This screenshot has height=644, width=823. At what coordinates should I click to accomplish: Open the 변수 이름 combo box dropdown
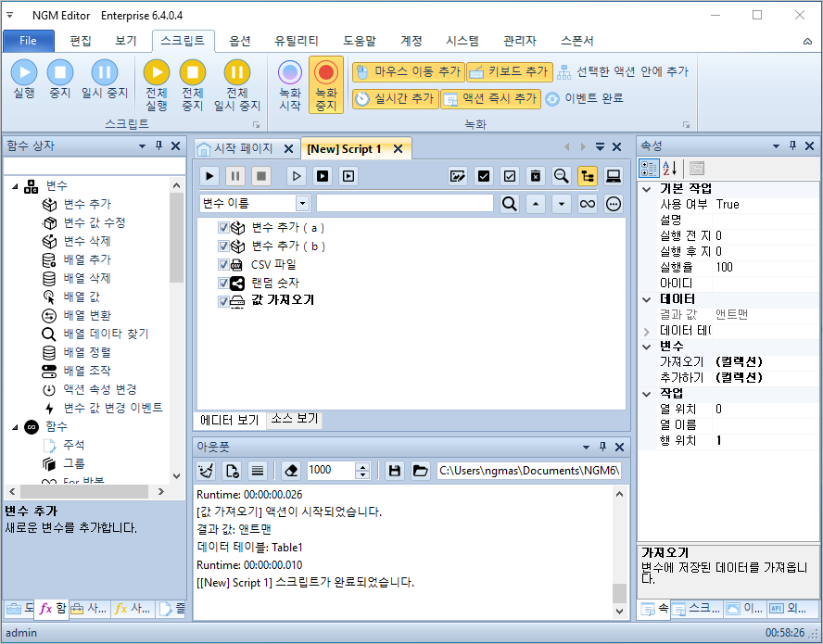click(302, 204)
